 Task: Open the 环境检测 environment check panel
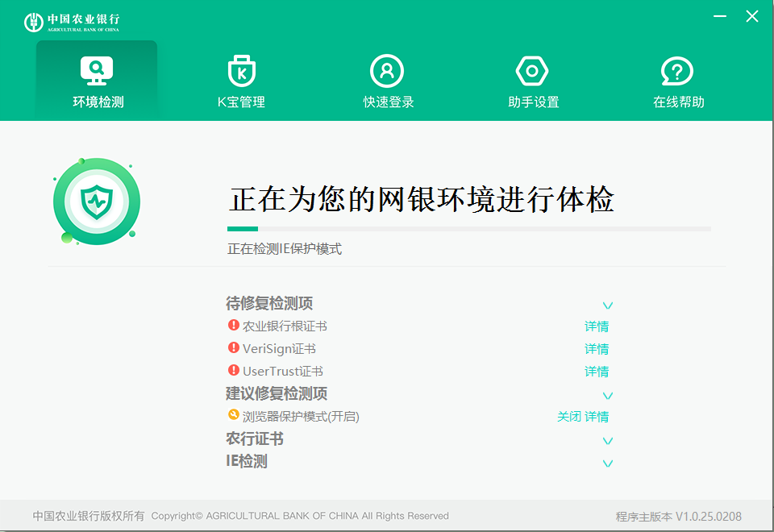[96, 78]
